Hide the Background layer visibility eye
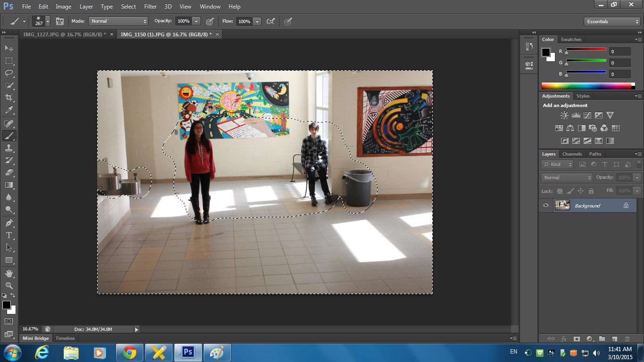The image size is (644, 362). click(x=546, y=205)
